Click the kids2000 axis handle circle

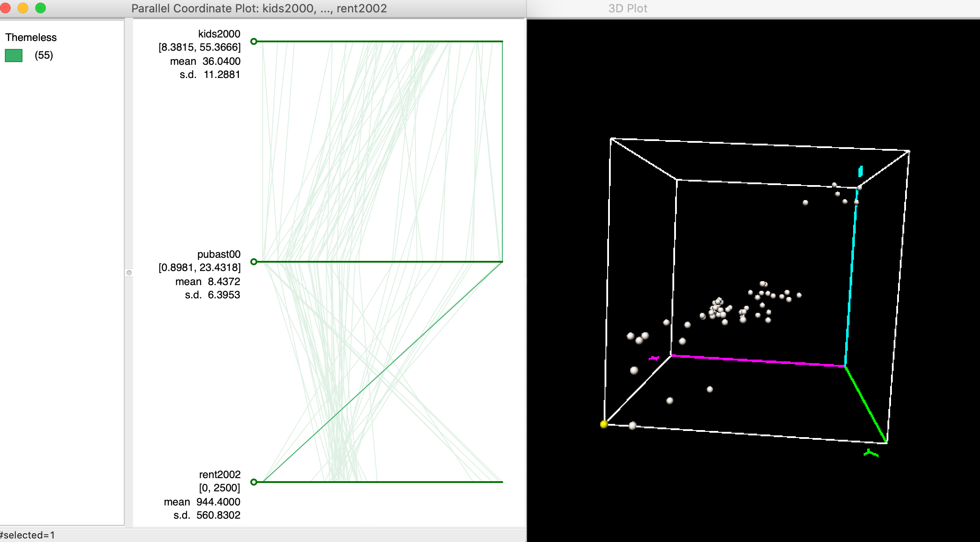click(254, 41)
